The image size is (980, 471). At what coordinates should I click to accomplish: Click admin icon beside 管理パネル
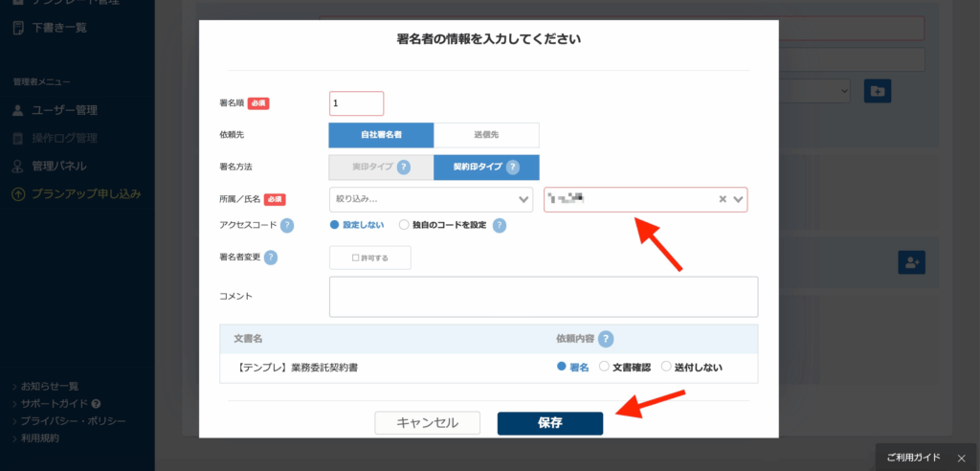[18, 167]
